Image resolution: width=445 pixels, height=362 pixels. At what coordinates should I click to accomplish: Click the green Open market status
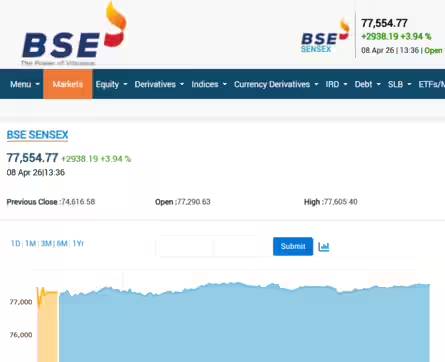pyautogui.click(x=433, y=50)
